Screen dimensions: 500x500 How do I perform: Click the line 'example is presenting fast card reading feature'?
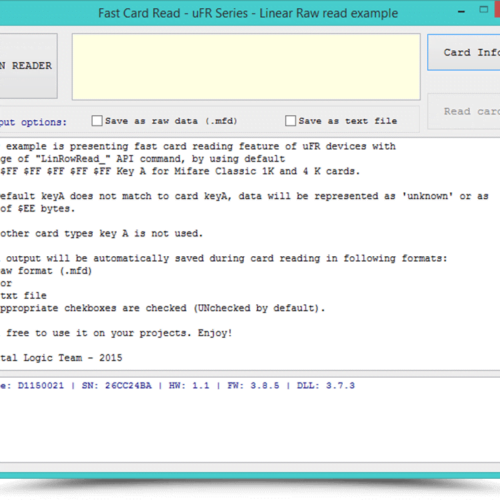(x=201, y=146)
